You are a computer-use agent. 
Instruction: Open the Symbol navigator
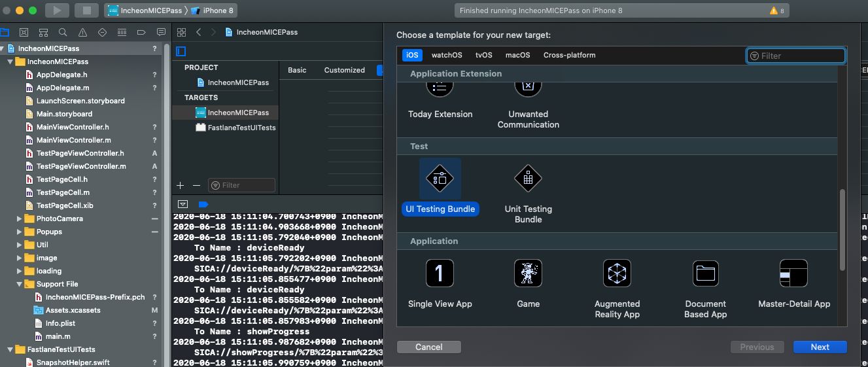pyautogui.click(x=43, y=32)
